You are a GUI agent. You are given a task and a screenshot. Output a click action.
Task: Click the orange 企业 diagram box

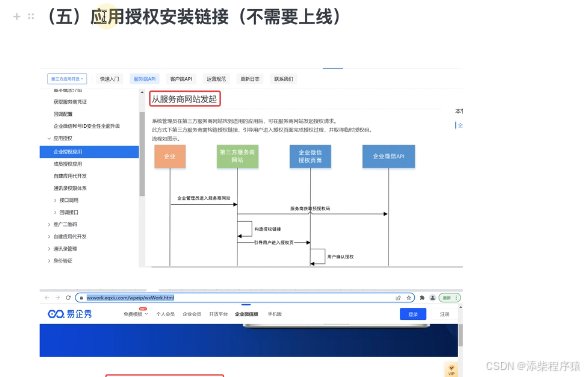pyautogui.click(x=170, y=156)
